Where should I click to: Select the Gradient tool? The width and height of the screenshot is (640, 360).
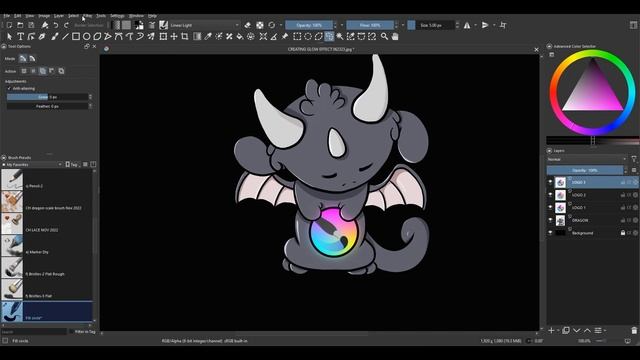(197, 37)
